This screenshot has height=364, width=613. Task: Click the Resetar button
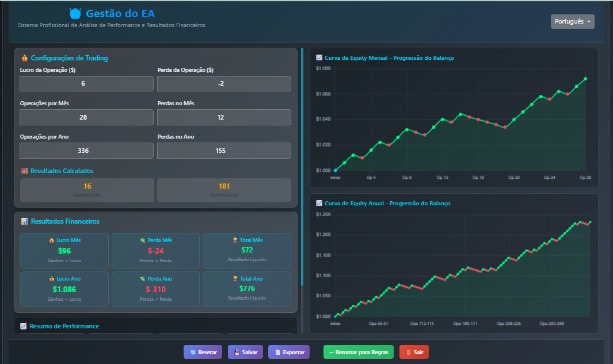click(x=203, y=352)
